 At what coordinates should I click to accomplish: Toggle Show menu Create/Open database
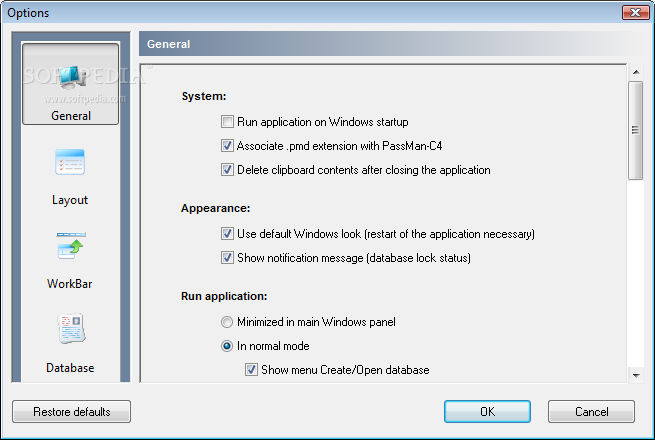point(251,370)
